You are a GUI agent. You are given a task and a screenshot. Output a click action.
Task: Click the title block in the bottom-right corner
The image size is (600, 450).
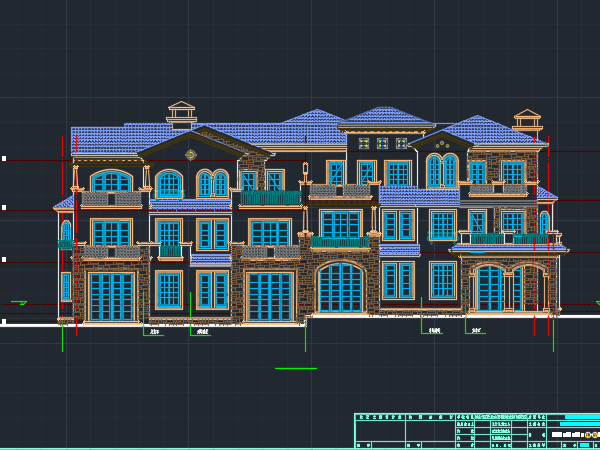point(476,429)
